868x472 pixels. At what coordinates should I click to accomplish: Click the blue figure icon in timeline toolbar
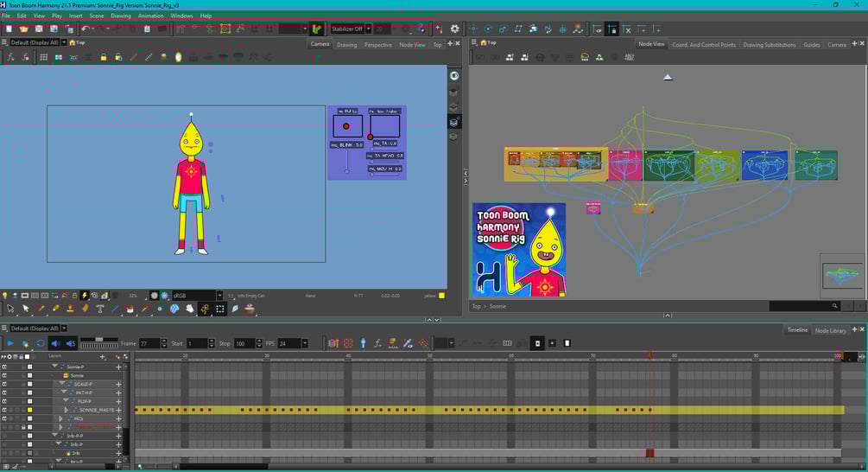click(363, 343)
